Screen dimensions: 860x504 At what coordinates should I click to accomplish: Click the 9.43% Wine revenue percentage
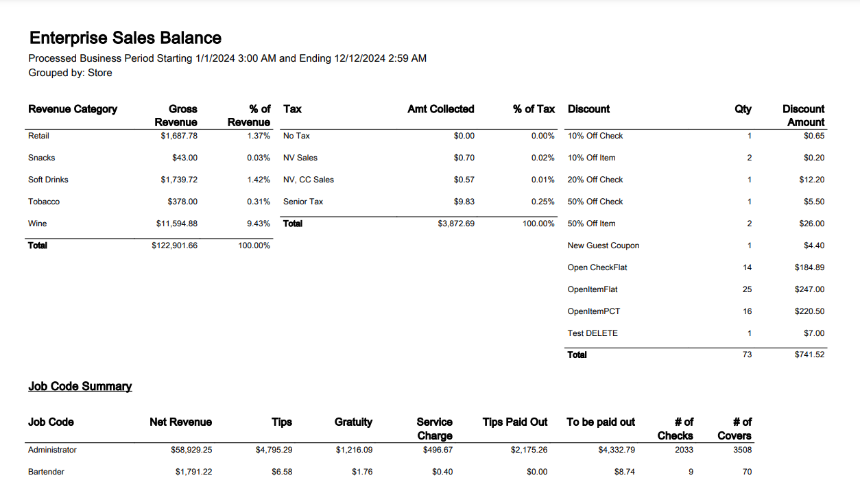click(259, 224)
